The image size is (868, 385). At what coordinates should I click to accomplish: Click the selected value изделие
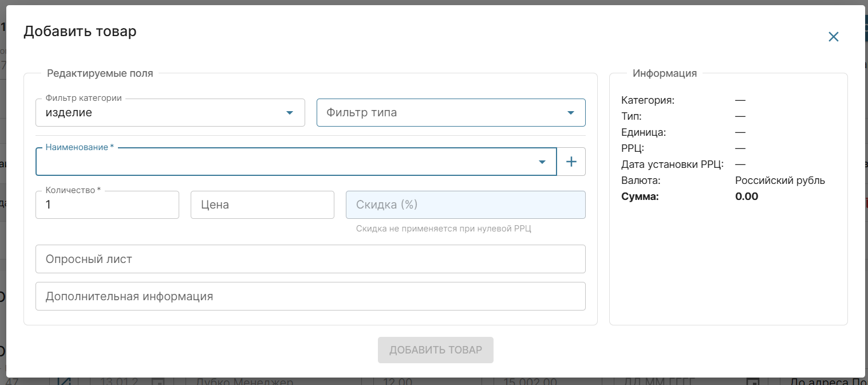click(x=69, y=113)
